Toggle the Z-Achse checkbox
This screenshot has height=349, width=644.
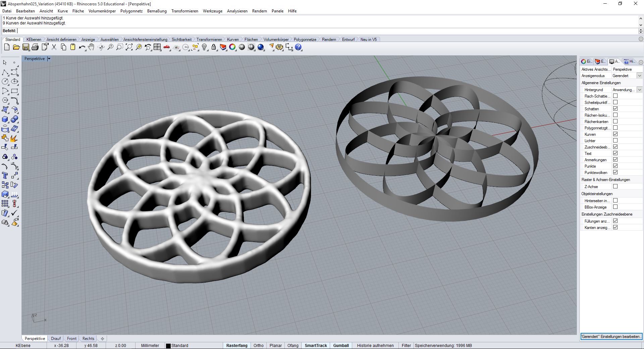pos(615,186)
